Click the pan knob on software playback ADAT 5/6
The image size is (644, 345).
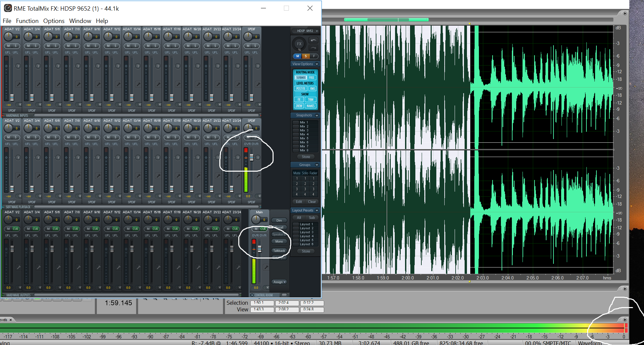coord(48,128)
